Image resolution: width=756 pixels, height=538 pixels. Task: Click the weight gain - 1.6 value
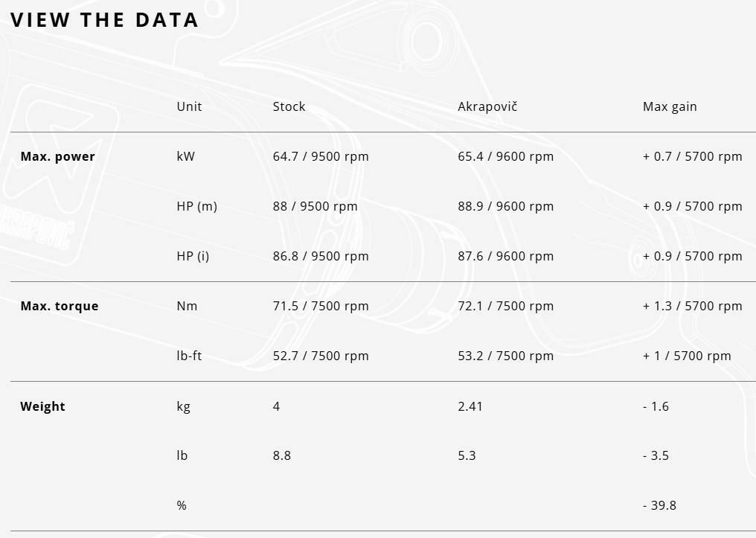pyautogui.click(x=656, y=406)
